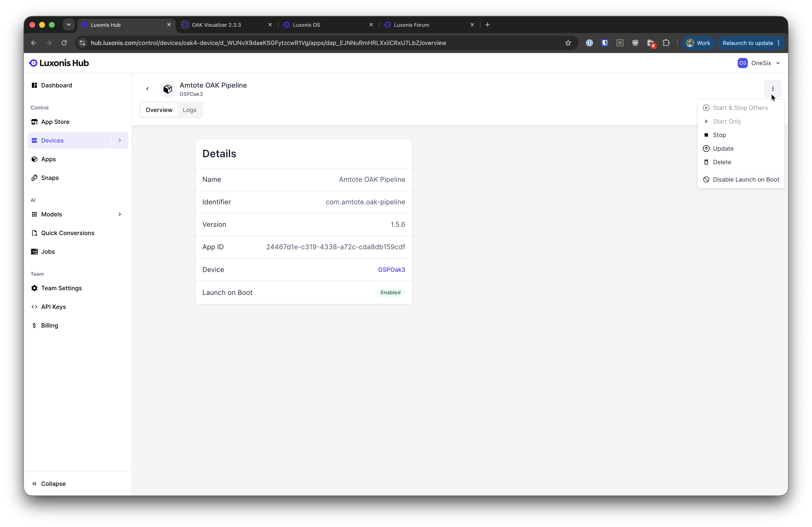The image size is (812, 527).
Task: Click the GSPOak3 subtitle under the app title
Action: (191, 94)
